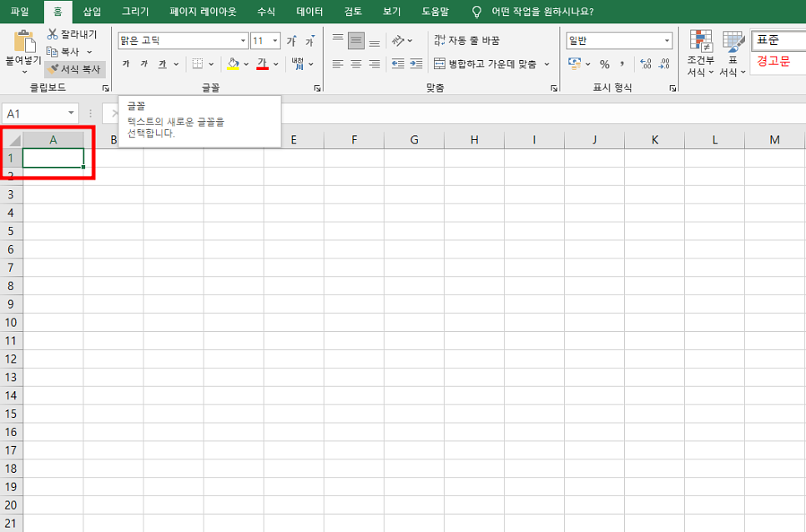Click the text orientation icon
This screenshot has height=532, width=806.
point(398,40)
